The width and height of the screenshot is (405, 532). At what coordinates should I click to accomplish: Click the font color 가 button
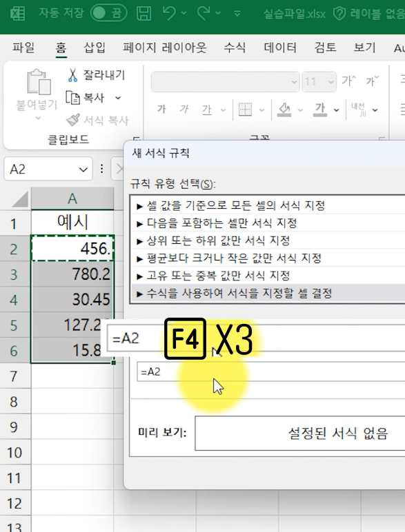click(x=319, y=110)
